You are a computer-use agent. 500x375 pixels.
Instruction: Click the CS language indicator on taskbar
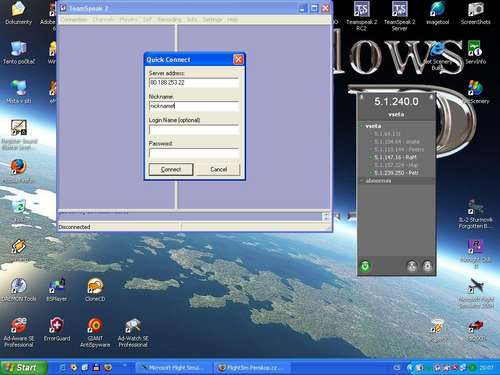396,368
